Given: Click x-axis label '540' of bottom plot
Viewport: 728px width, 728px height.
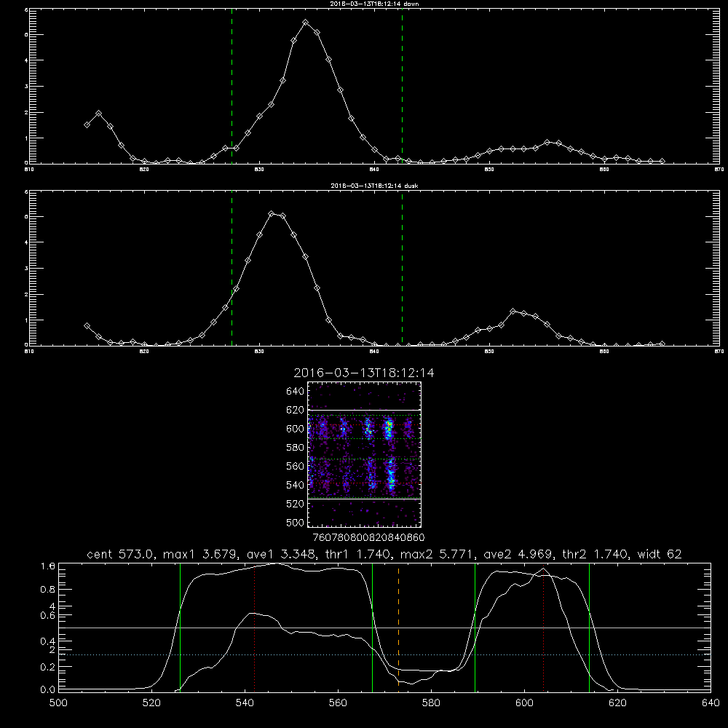Looking at the screenshot, I should (245, 703).
